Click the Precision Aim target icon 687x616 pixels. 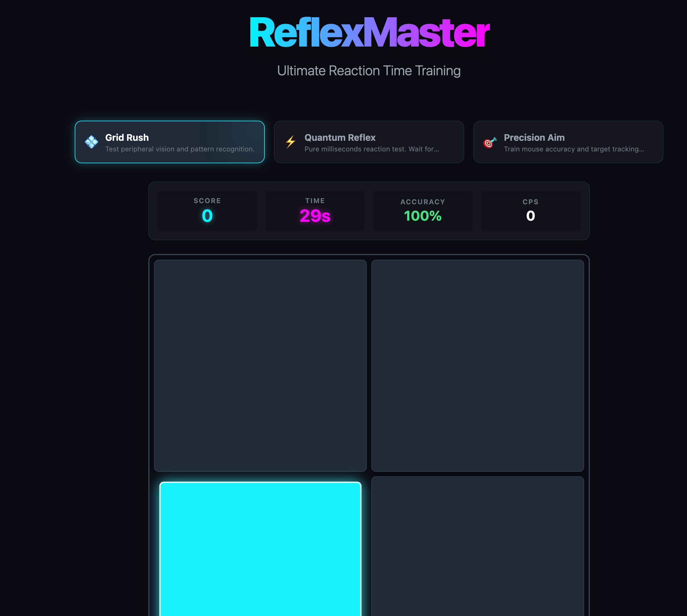pos(489,143)
